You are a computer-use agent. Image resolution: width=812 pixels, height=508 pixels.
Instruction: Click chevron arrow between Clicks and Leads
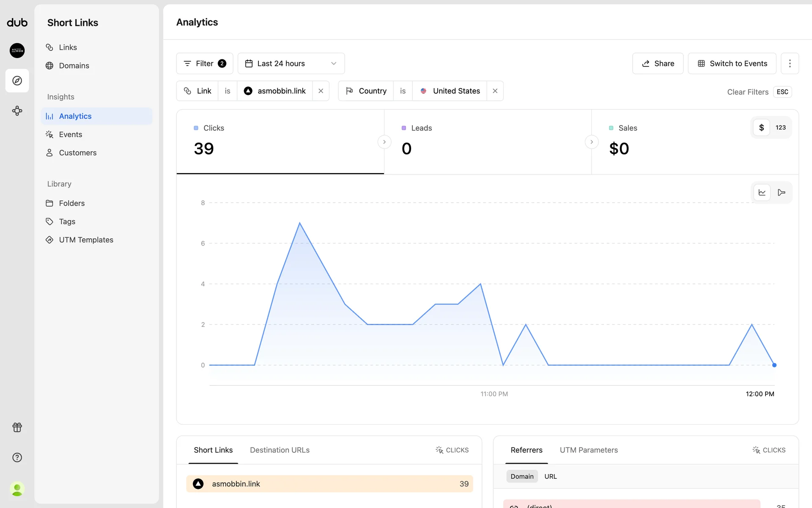(384, 142)
